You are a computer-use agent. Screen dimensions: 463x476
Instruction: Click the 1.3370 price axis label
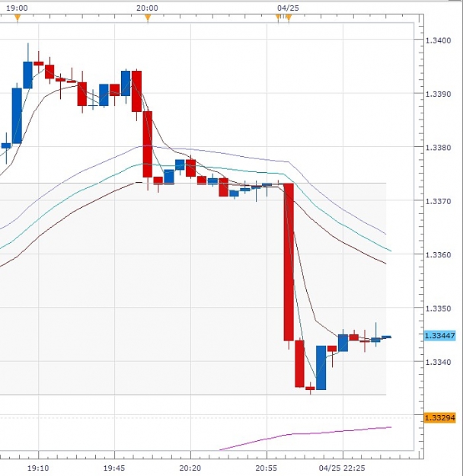coord(438,201)
